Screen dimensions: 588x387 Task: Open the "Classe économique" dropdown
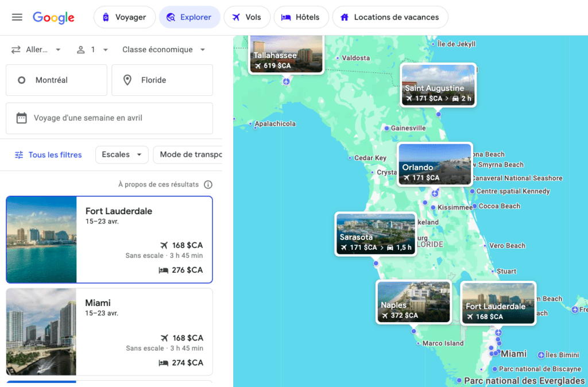163,49
